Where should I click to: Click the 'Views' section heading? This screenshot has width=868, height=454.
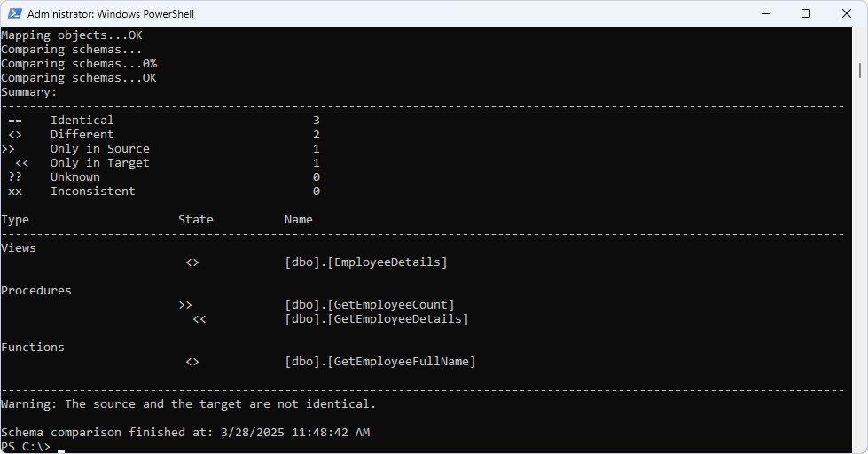point(19,248)
